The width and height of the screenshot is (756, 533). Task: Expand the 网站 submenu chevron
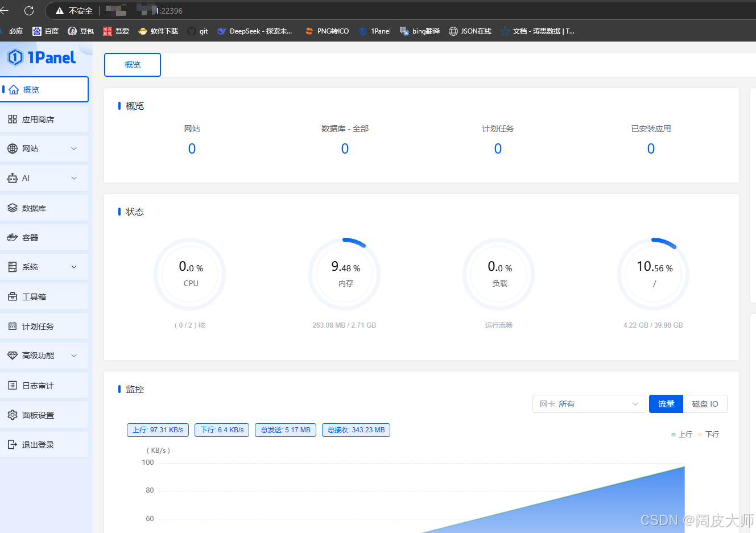pos(74,148)
